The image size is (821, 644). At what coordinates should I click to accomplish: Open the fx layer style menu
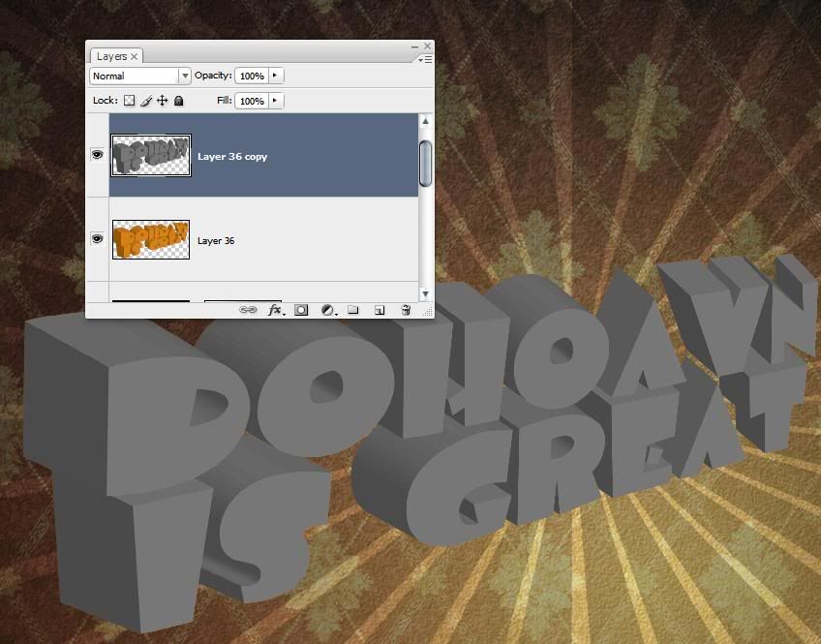[275, 310]
